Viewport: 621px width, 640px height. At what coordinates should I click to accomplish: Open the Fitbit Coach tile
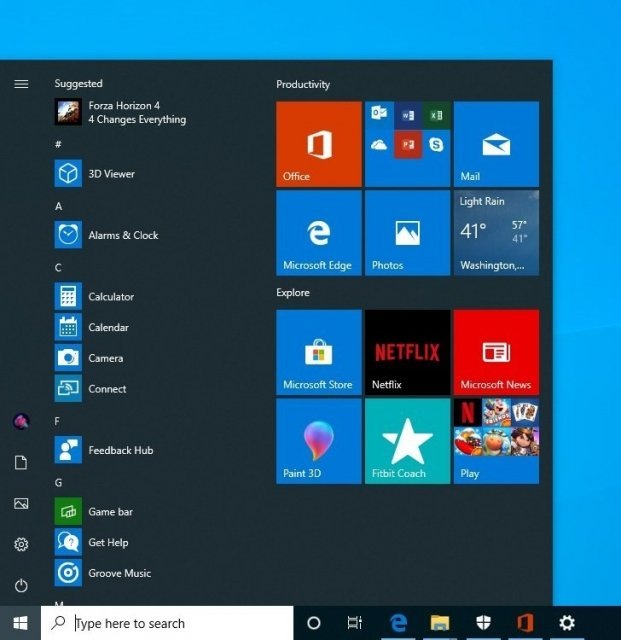point(407,441)
